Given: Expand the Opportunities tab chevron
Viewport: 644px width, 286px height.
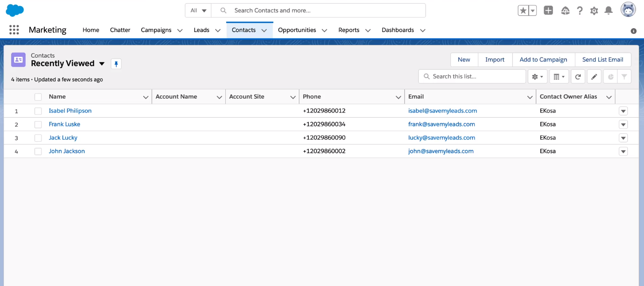Looking at the screenshot, I should pyautogui.click(x=324, y=31).
